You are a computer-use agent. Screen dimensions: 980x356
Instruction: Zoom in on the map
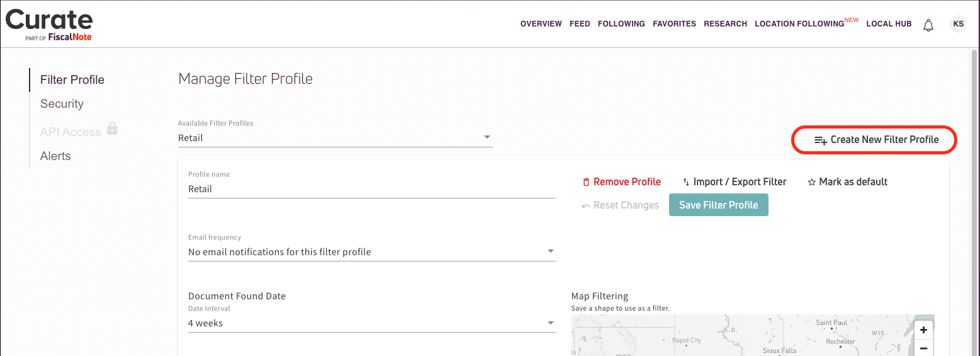coord(923,330)
